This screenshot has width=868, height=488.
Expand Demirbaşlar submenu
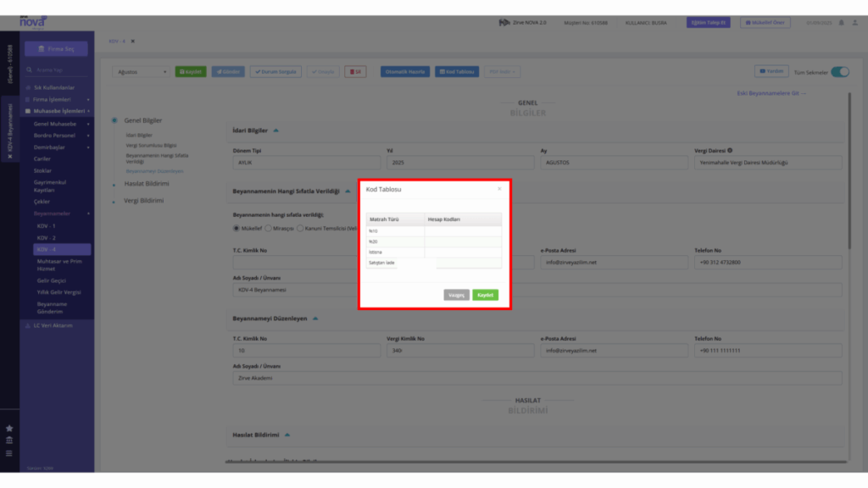pos(61,147)
